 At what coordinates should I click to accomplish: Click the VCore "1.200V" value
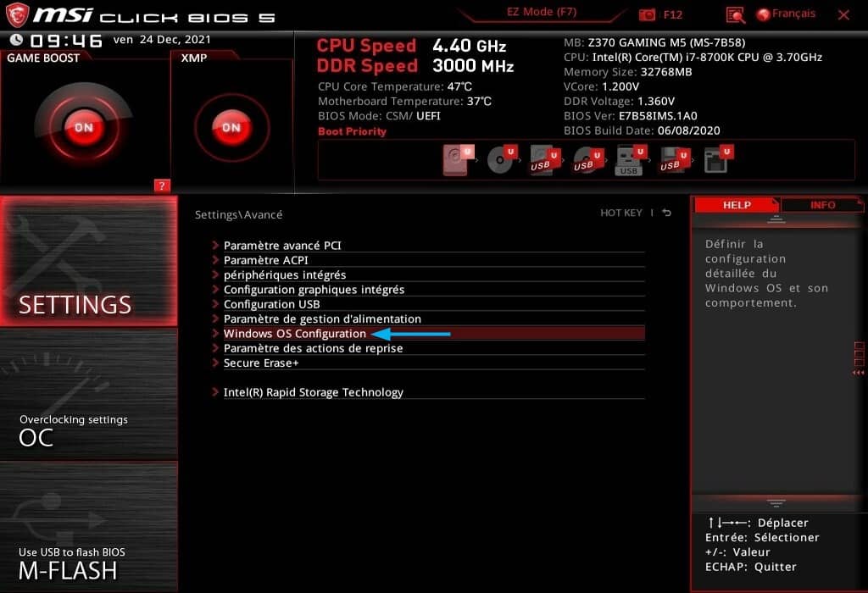(620, 87)
